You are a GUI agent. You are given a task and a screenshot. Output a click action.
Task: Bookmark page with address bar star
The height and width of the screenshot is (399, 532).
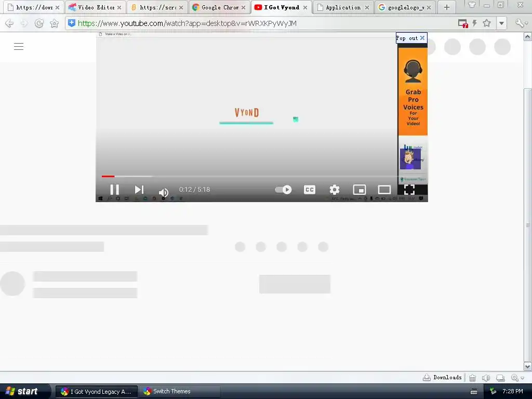[487, 23]
